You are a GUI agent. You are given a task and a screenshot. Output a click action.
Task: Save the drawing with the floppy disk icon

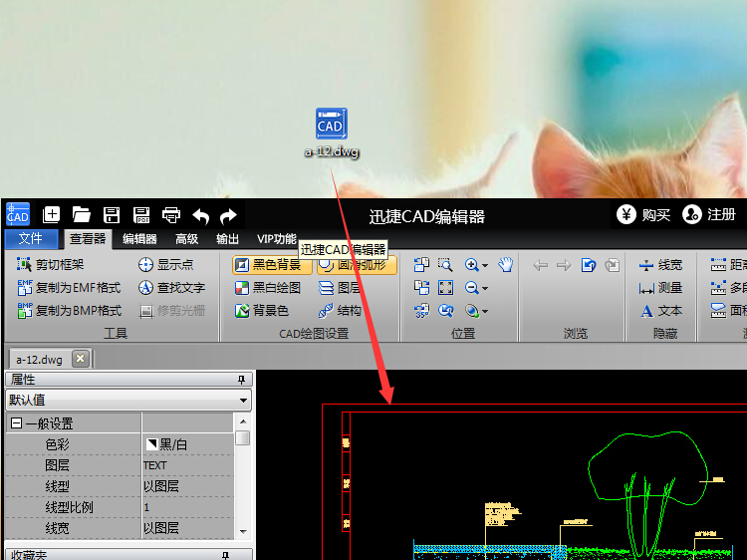click(x=112, y=215)
